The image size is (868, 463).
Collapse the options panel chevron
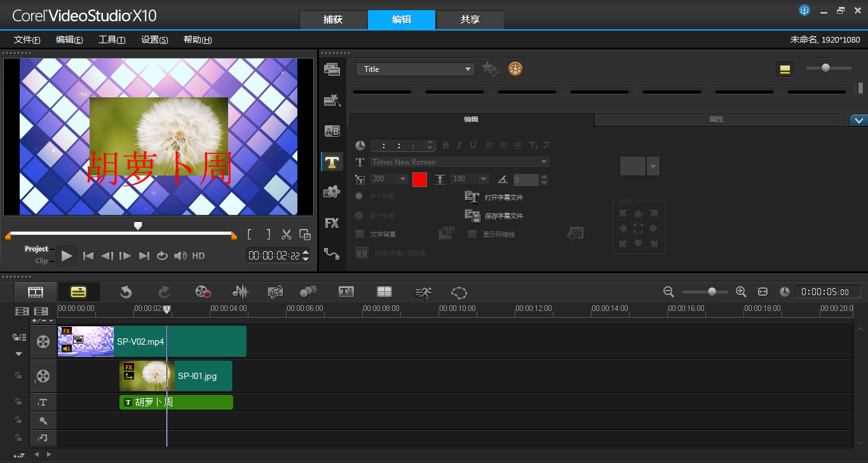(x=859, y=120)
